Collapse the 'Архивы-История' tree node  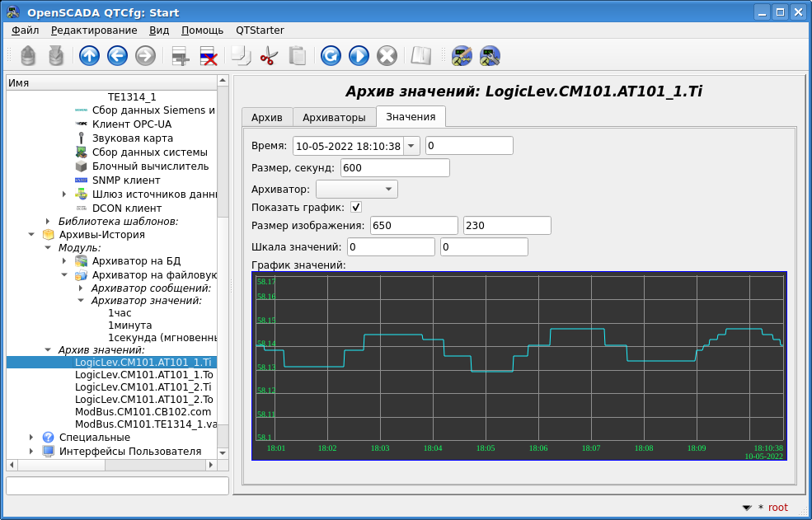[31, 235]
